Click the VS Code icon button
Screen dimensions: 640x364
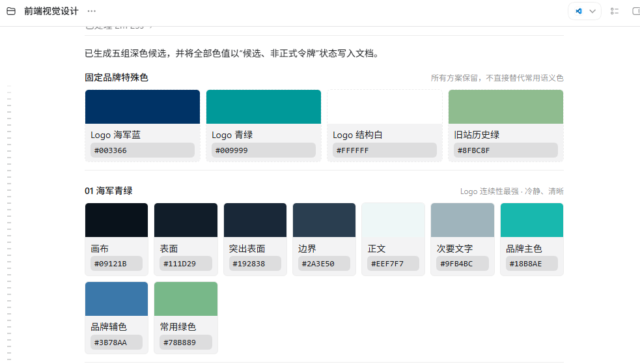point(578,12)
